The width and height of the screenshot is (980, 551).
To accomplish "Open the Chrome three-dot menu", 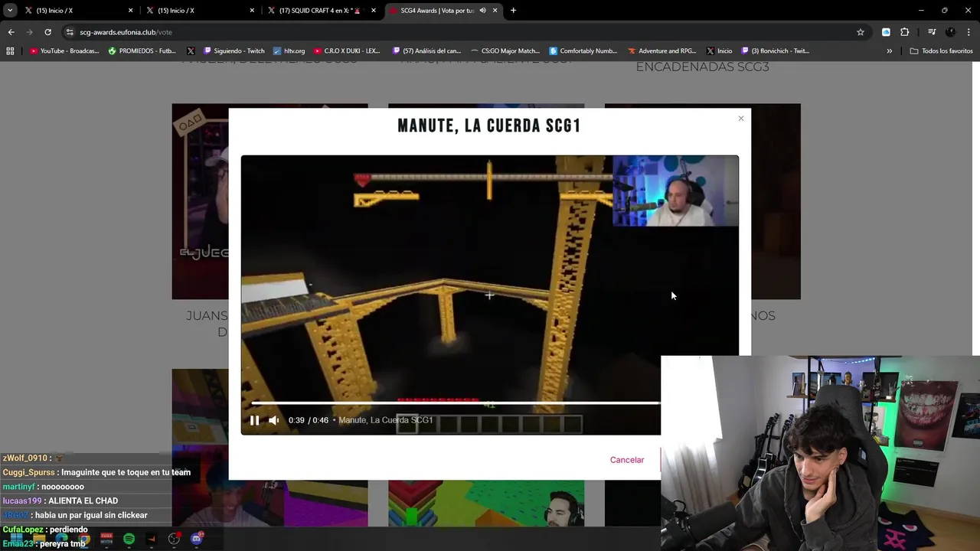I will click(x=969, y=32).
